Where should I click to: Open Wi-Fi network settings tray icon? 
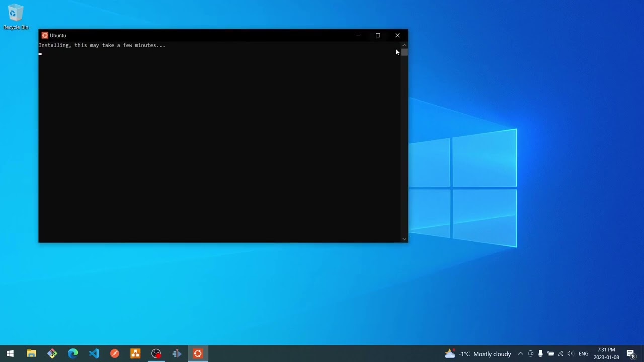(x=561, y=354)
